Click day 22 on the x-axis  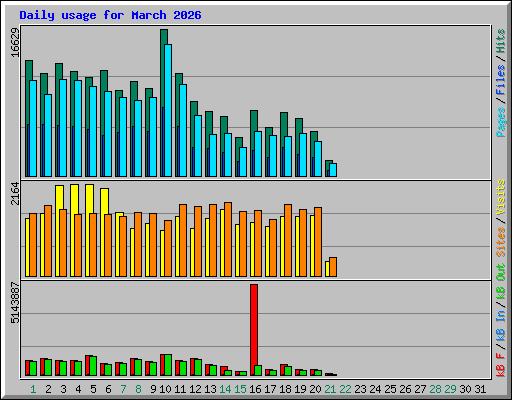(345, 389)
